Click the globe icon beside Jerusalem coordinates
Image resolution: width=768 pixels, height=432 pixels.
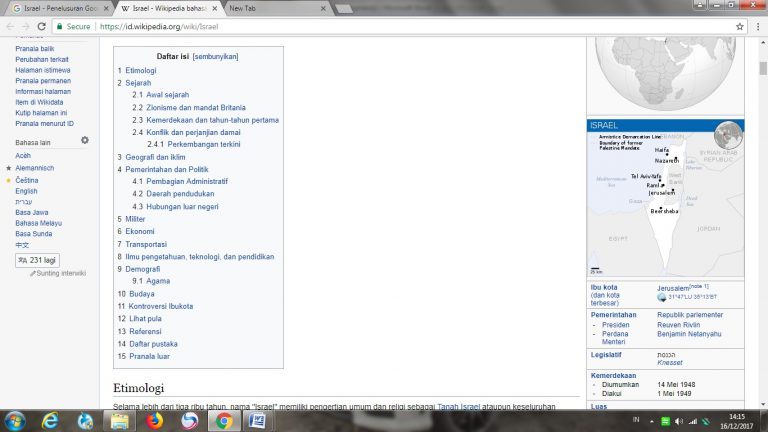pyautogui.click(x=662, y=297)
